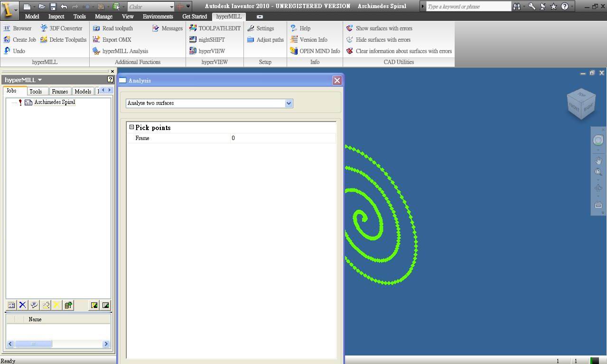Click Adjust paths
607x364 pixels.
(265, 40)
